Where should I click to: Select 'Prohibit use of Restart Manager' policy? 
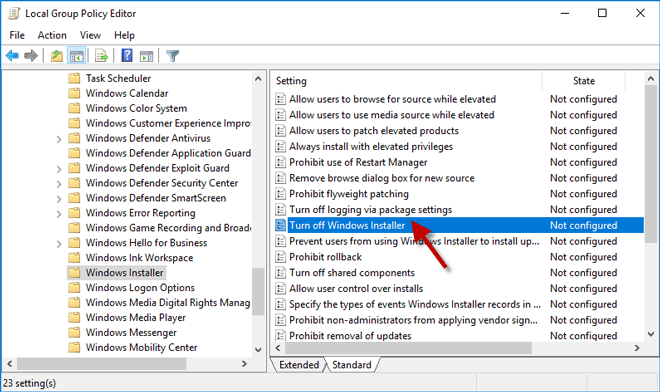[358, 162]
